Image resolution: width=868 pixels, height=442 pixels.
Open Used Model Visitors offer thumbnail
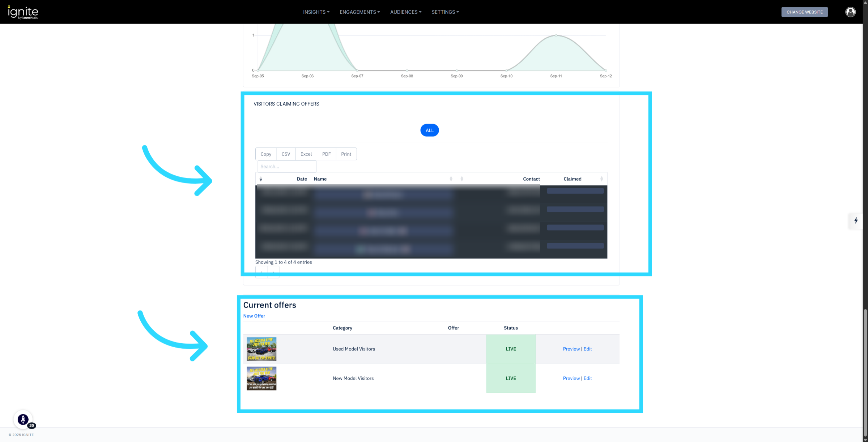261,349
